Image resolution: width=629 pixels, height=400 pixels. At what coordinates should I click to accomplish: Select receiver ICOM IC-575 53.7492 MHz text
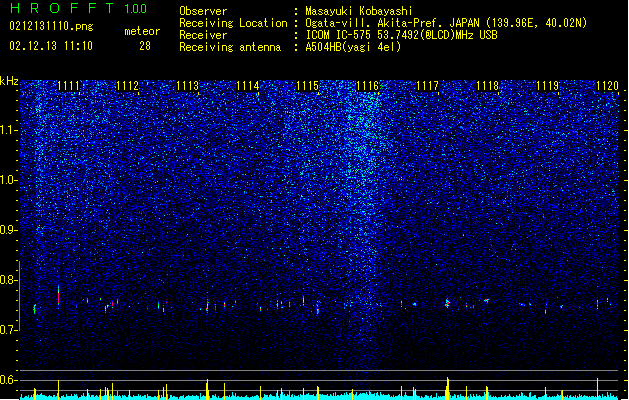pyautogui.click(x=401, y=35)
